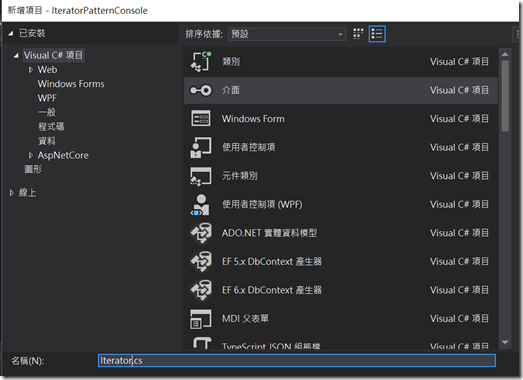Switch to medium icons list view
The height and width of the screenshot is (380, 523).
click(x=377, y=34)
